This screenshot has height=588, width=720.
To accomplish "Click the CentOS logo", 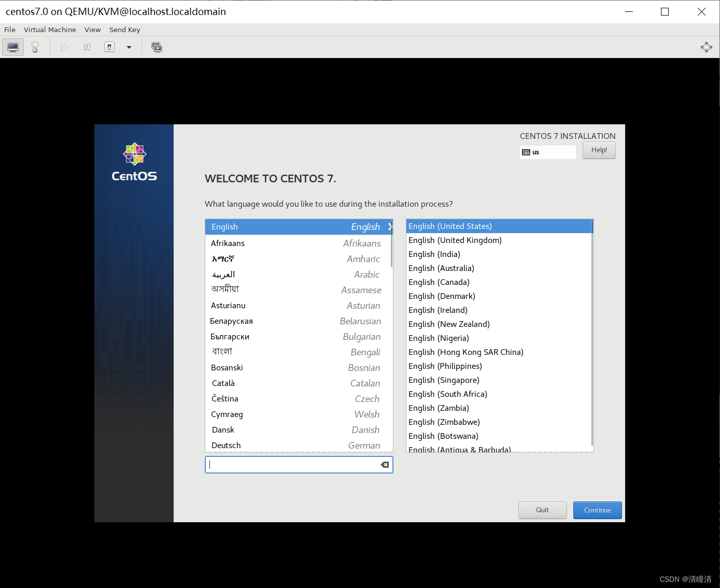I will click(x=134, y=162).
